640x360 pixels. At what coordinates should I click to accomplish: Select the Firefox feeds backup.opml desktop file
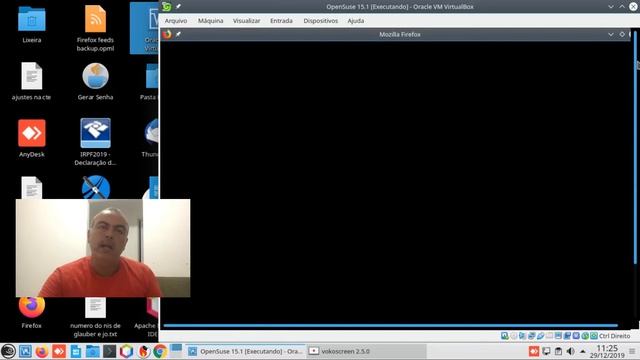coord(95,29)
